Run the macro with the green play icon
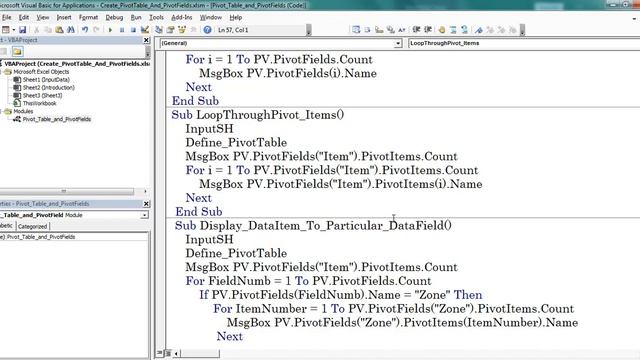This screenshot has height=360, width=640. 110,30
